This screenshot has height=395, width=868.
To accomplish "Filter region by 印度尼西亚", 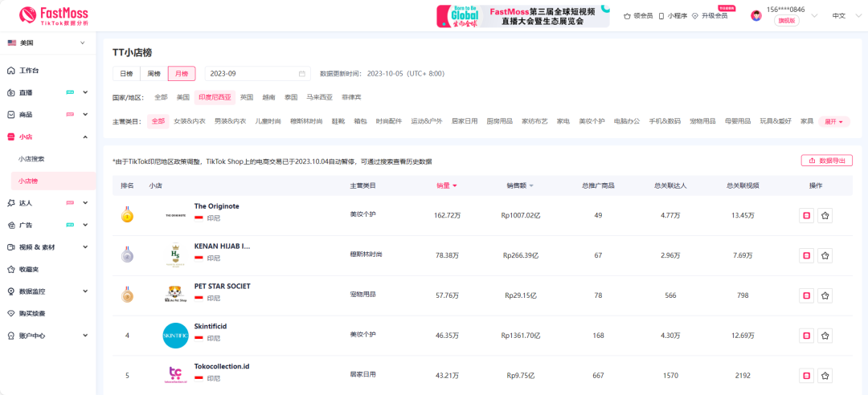I will pyautogui.click(x=215, y=97).
